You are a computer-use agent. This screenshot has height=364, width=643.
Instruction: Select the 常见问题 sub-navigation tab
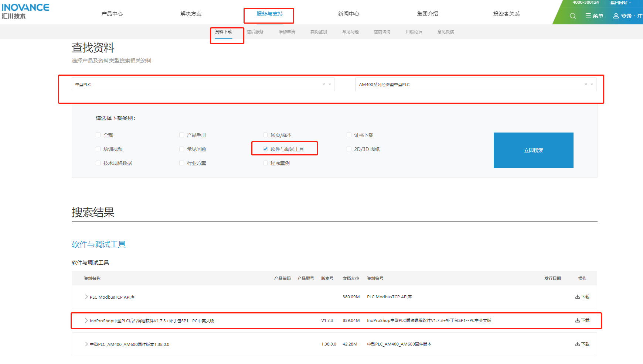point(350,32)
